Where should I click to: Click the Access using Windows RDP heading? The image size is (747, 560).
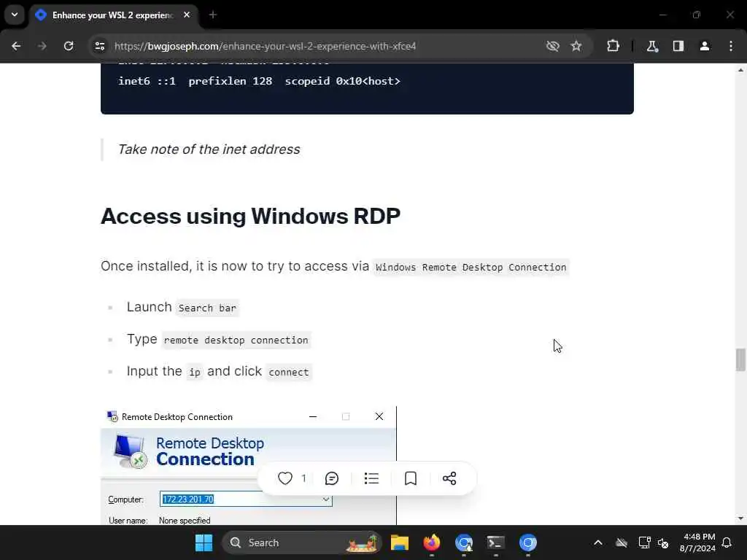(251, 216)
